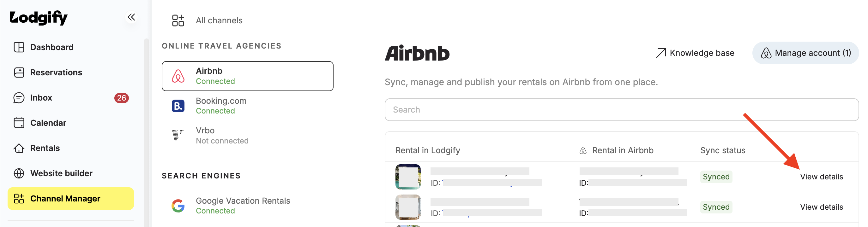This screenshot has height=227, width=868.
Task: Collapse the sidebar with double chevron icon
Action: pos(131,17)
